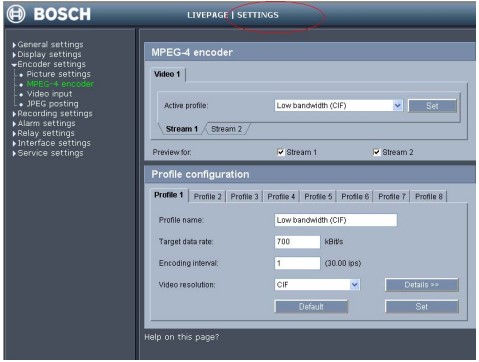The image size is (479, 362).
Task: Click Set button next to Active profile
Action: (432, 106)
